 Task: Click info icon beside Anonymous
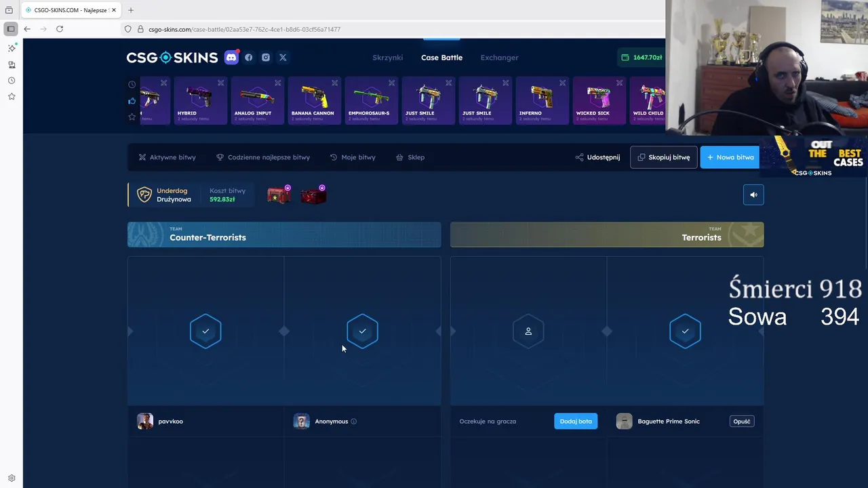[x=353, y=422]
